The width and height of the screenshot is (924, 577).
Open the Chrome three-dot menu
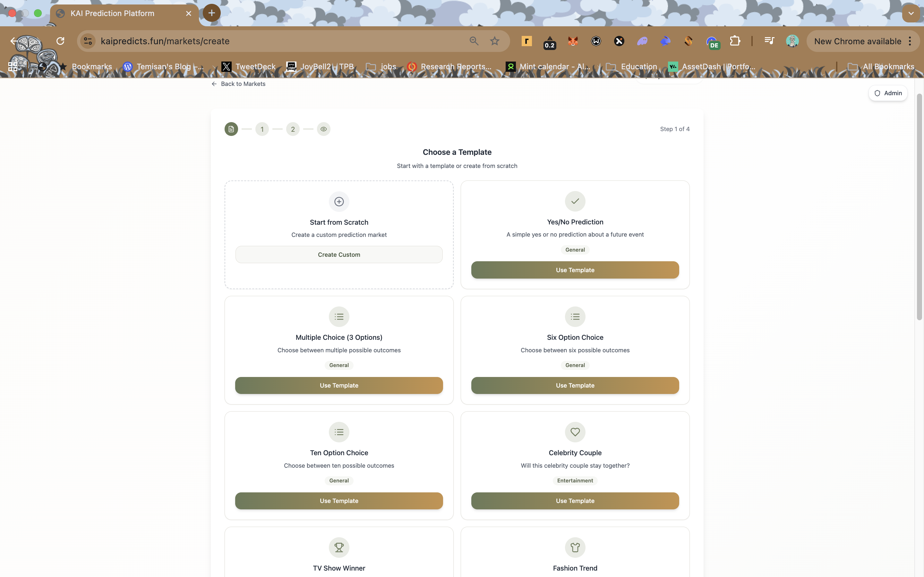910,41
